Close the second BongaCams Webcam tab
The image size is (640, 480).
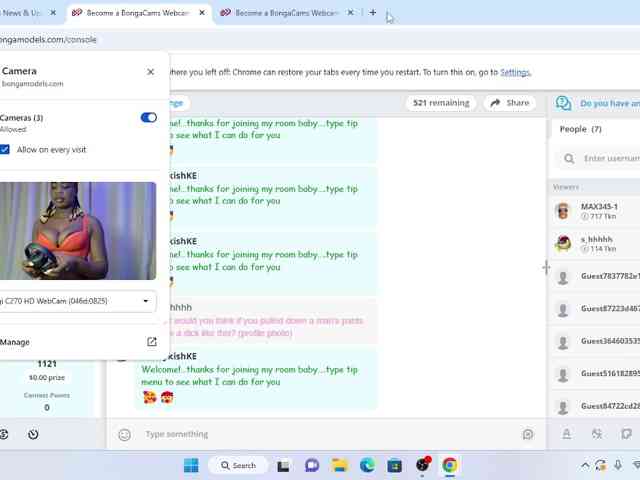point(350,13)
